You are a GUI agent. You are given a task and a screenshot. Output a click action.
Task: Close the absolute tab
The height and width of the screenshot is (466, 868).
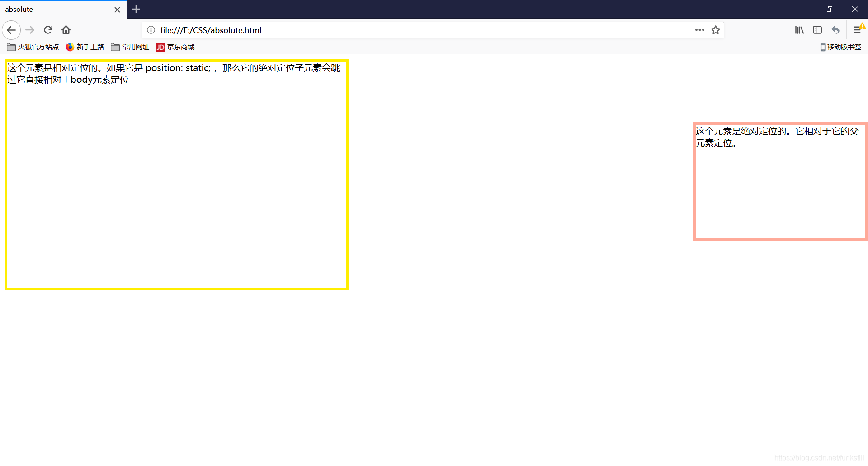click(117, 10)
